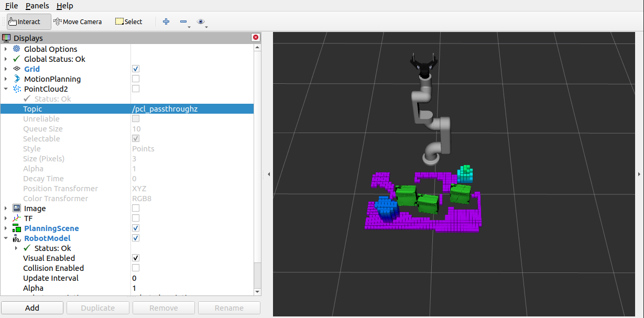The image size is (644, 318).
Task: Select the Decay Time property row
Action: 127,178
